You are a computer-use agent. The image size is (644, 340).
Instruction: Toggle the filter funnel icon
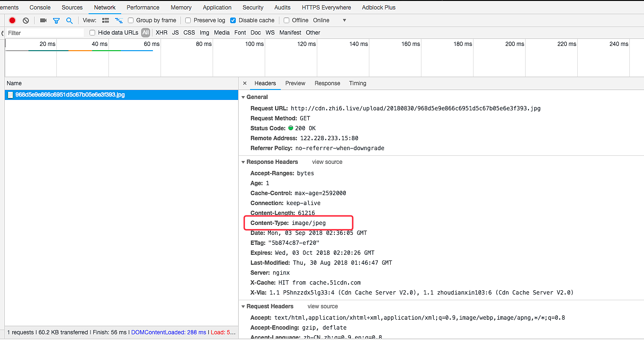[56, 20]
